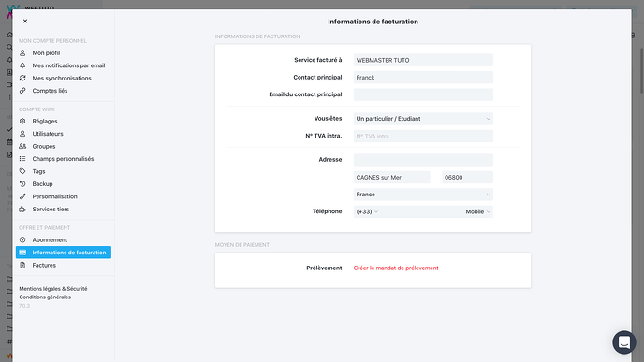Click the Mes synchronisations sync icon
644x362 pixels.
click(x=22, y=78)
